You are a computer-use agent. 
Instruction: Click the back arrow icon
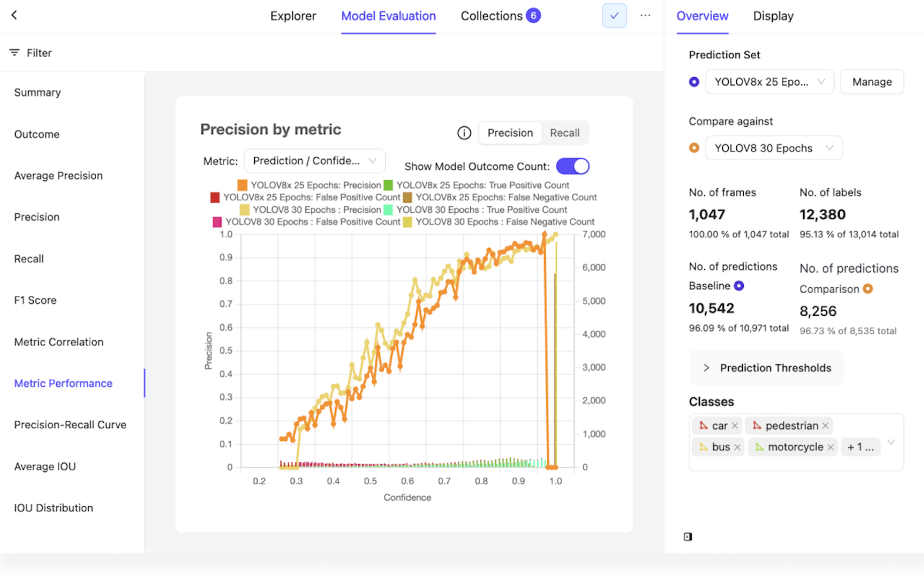pos(15,15)
